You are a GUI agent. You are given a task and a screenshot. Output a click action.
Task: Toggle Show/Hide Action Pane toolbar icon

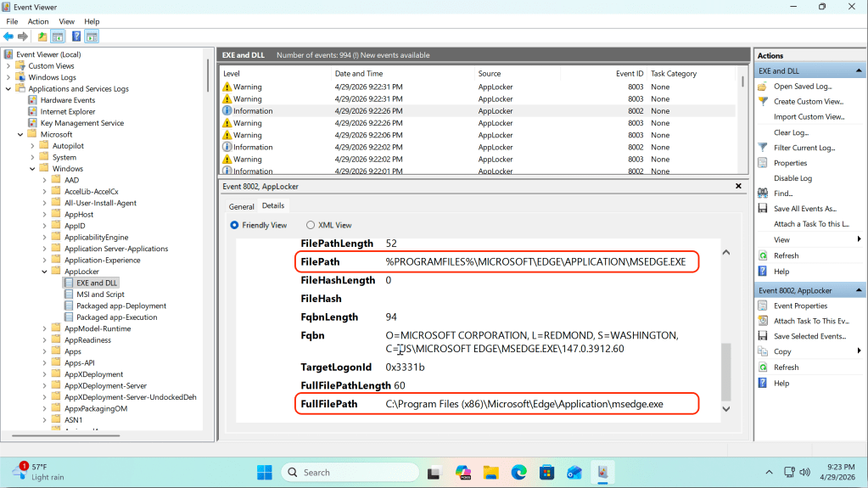[92, 36]
